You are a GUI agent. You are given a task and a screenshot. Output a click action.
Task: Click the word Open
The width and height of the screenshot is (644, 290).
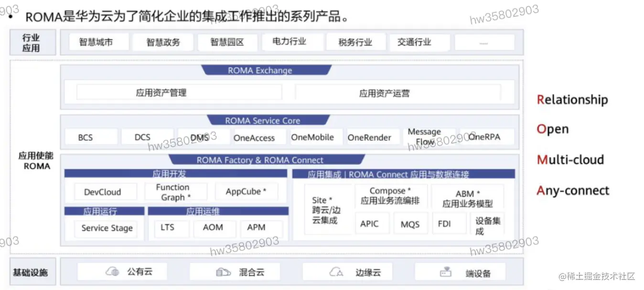553,129
